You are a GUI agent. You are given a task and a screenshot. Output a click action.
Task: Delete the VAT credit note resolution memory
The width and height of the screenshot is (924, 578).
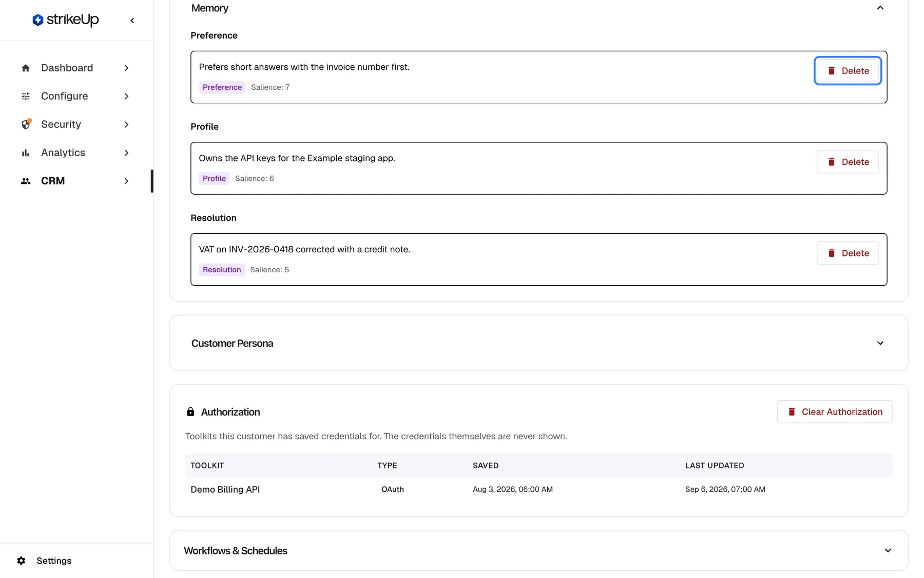[848, 253]
